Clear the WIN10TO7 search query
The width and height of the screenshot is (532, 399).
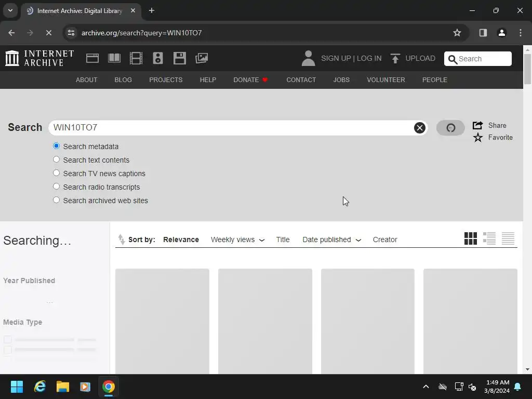(x=420, y=128)
